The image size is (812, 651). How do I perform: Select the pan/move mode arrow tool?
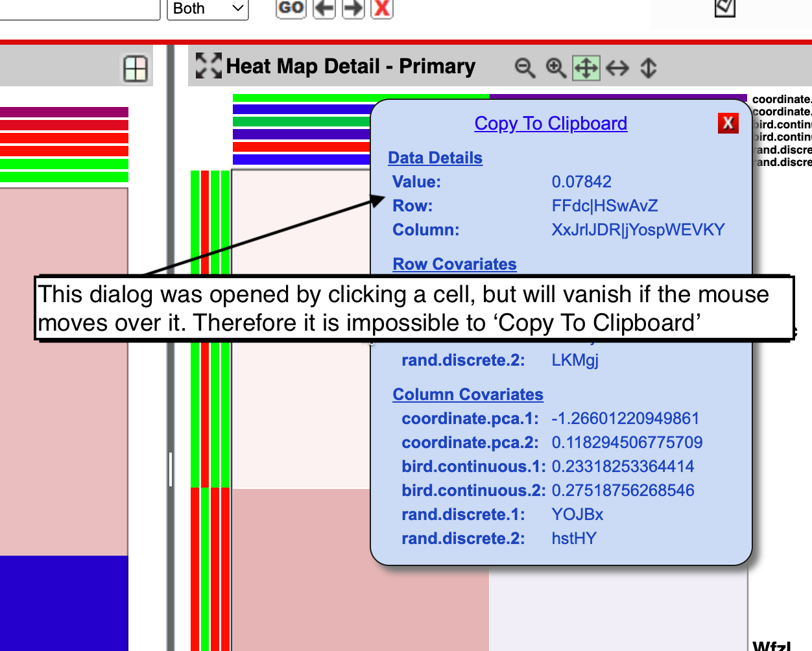click(586, 67)
